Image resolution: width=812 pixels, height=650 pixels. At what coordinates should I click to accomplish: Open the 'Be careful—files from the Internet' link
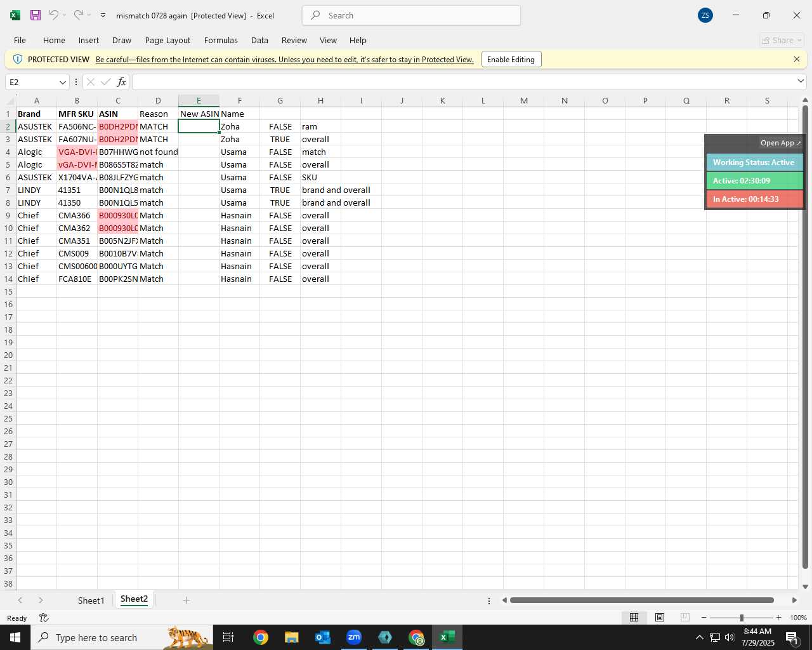pyautogui.click(x=285, y=59)
